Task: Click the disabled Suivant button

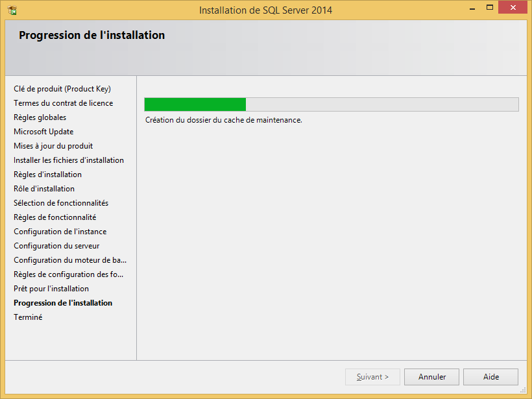Action: tap(372, 376)
